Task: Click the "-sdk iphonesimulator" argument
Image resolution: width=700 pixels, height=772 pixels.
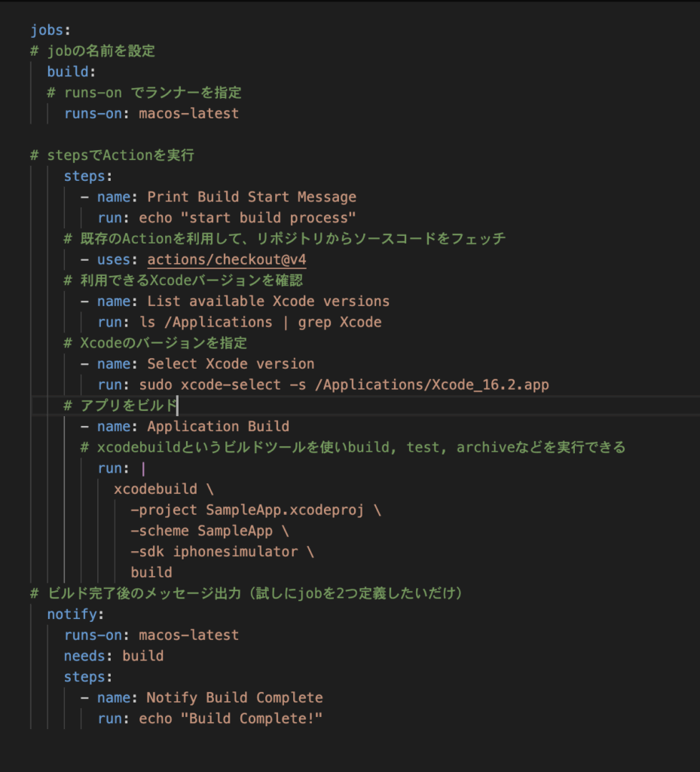Action: pos(222,551)
